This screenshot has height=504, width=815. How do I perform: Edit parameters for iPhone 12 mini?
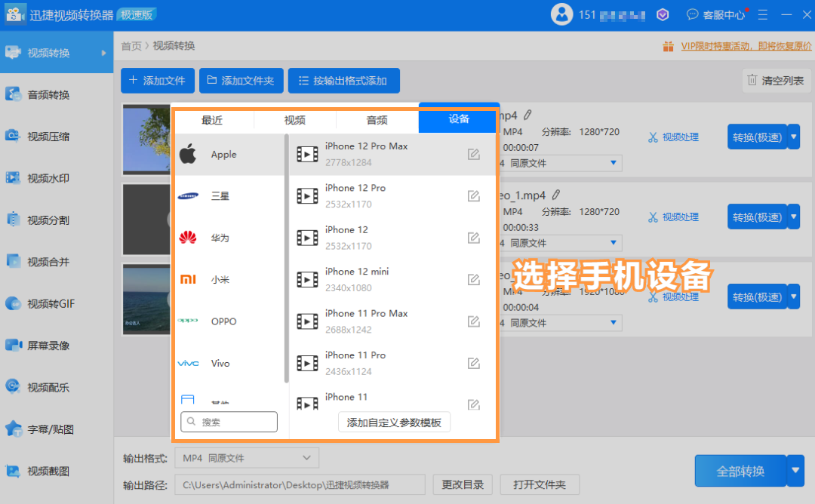[x=473, y=279]
